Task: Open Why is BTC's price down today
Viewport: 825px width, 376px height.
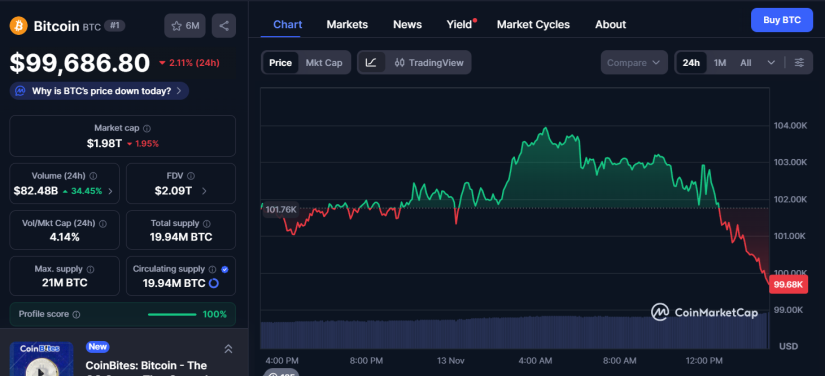Action: [x=99, y=91]
